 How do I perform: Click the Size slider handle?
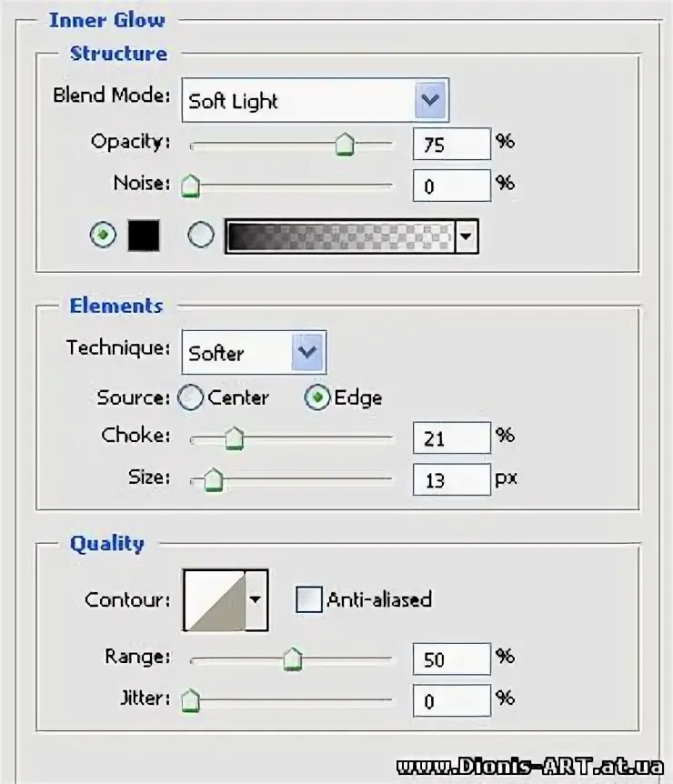[213, 479]
